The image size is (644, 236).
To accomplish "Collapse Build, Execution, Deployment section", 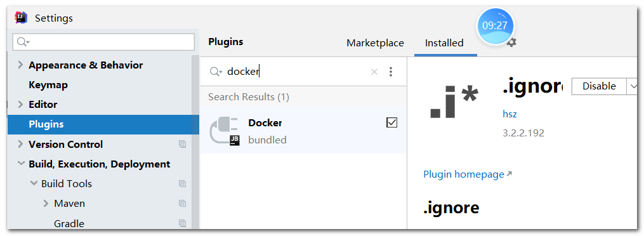I will pyautogui.click(x=20, y=164).
